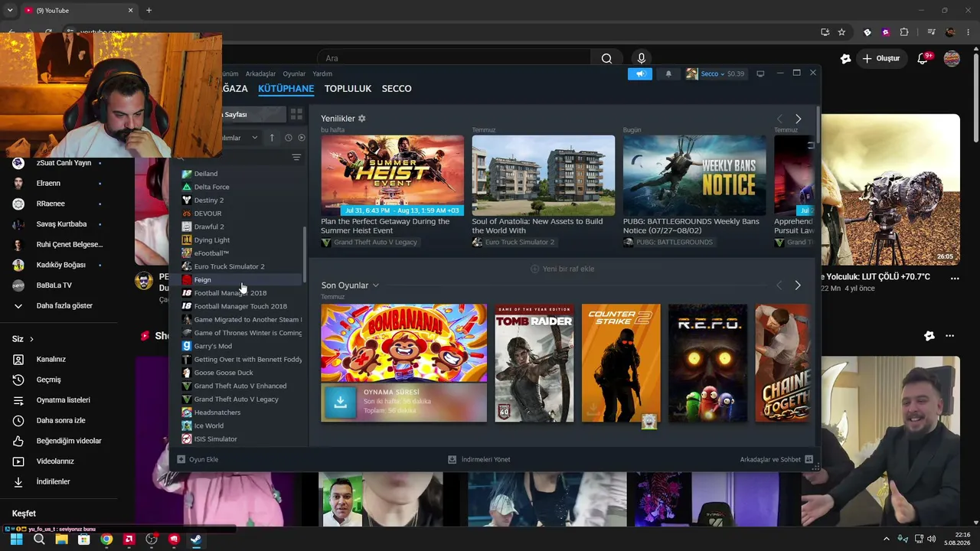This screenshot has width=980, height=551.
Task: Switch Steam to Big Picture mode
Action: coord(760,73)
